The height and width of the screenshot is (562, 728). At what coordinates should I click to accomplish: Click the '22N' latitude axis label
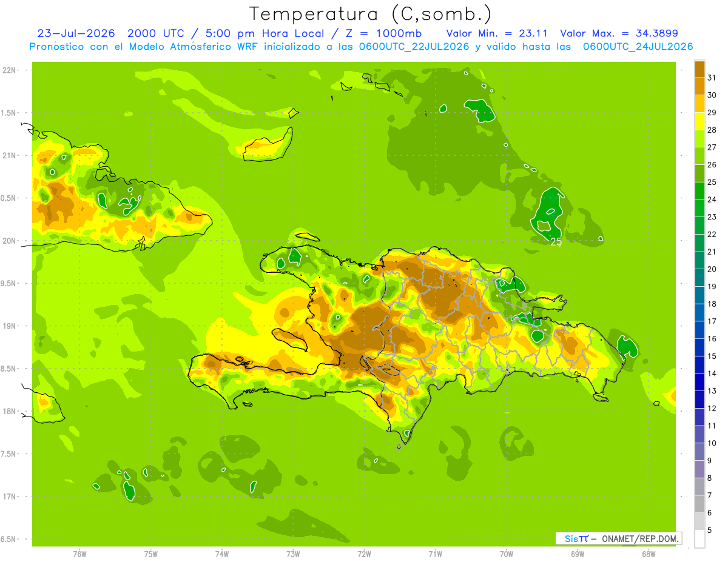click(x=10, y=70)
